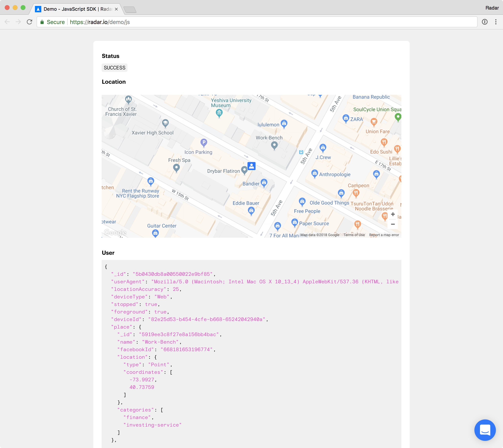Image resolution: width=503 pixels, height=448 pixels.
Task: Open the Terms of Use link
Action: (354, 235)
